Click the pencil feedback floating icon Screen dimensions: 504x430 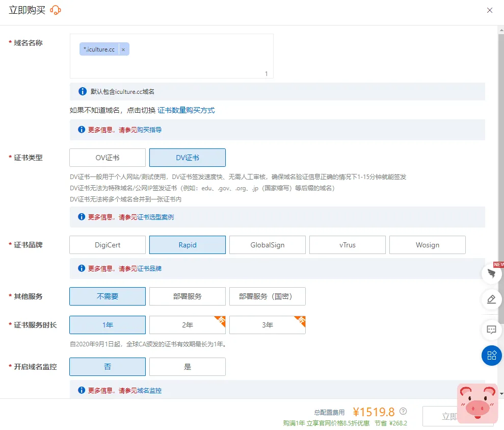pos(491,299)
